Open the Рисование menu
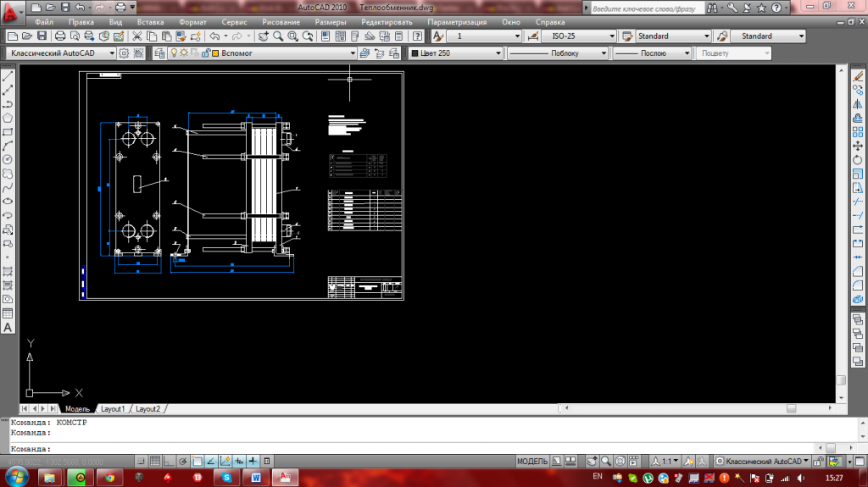The image size is (868, 487). coord(281,22)
